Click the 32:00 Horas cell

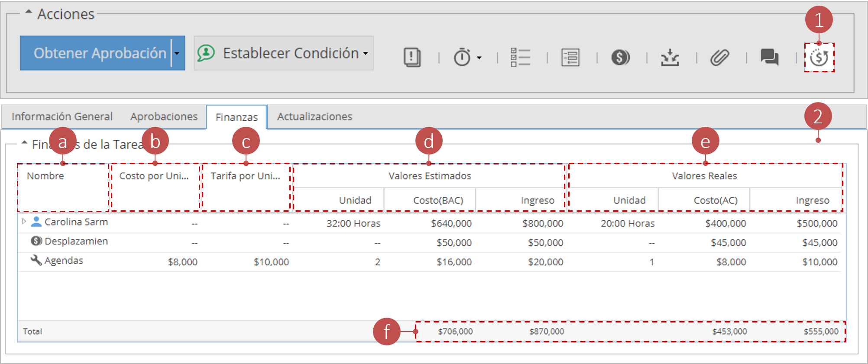pos(353,223)
